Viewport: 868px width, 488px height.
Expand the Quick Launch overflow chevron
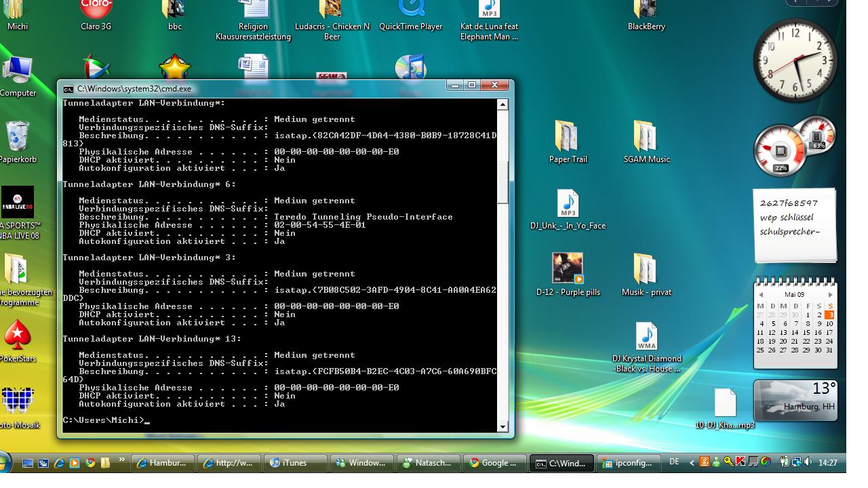tap(122, 460)
